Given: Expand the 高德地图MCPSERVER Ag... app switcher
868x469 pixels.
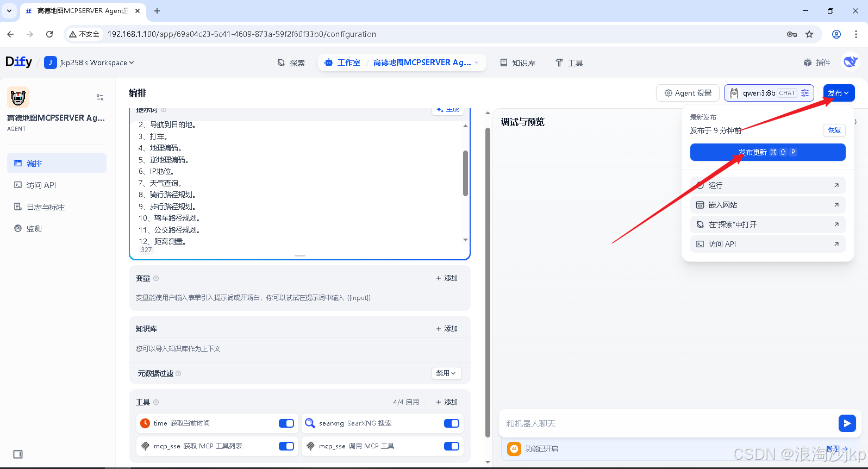Looking at the screenshot, I should coord(426,62).
